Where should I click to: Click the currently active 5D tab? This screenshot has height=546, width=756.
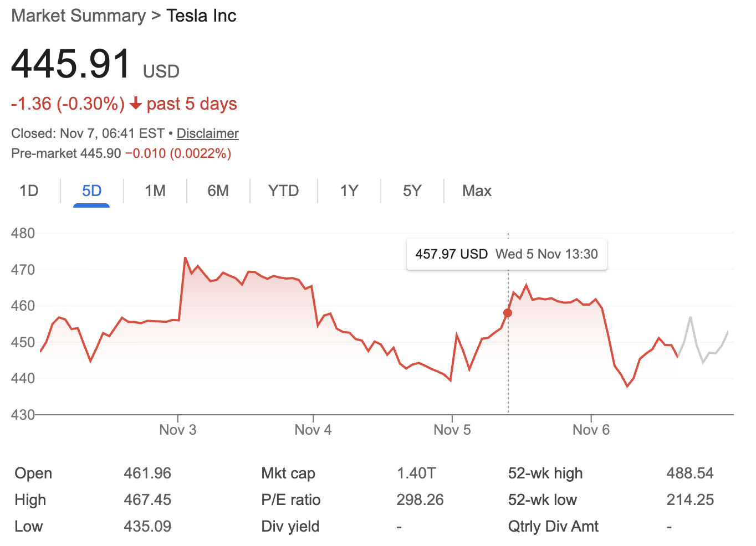pos(91,190)
